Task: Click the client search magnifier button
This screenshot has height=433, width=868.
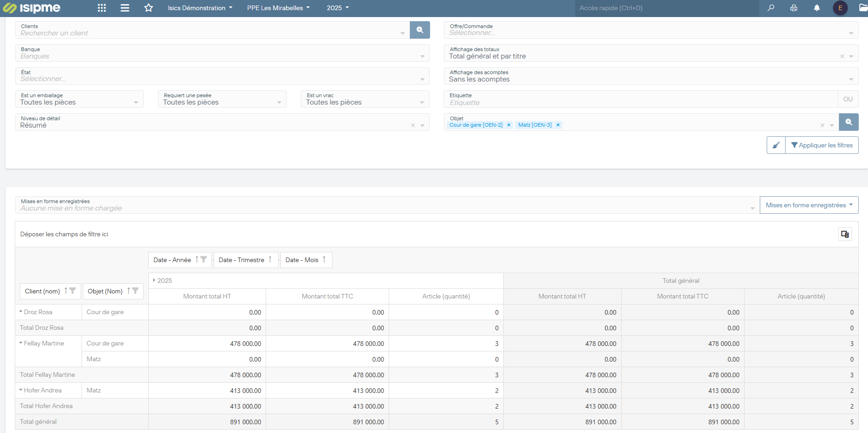Action: point(419,30)
